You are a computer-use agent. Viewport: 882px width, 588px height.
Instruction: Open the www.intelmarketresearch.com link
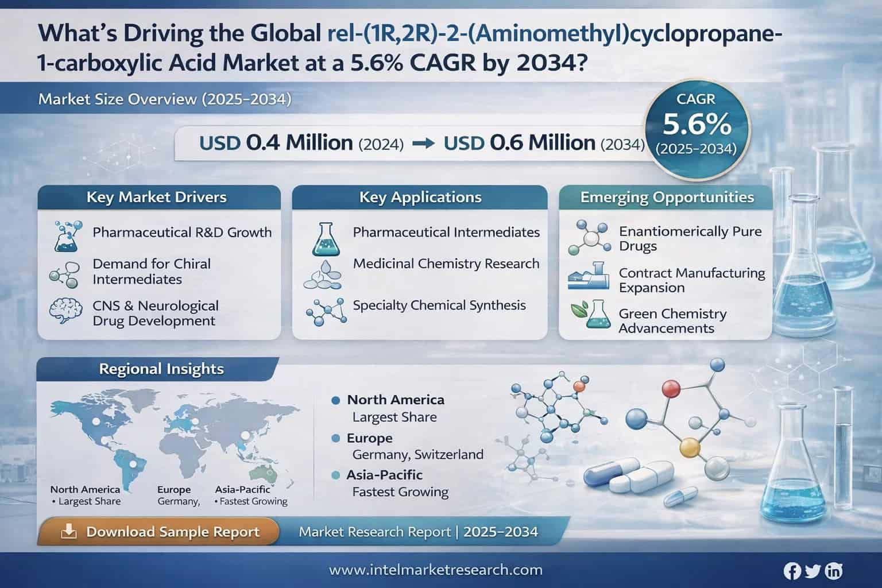(x=435, y=570)
